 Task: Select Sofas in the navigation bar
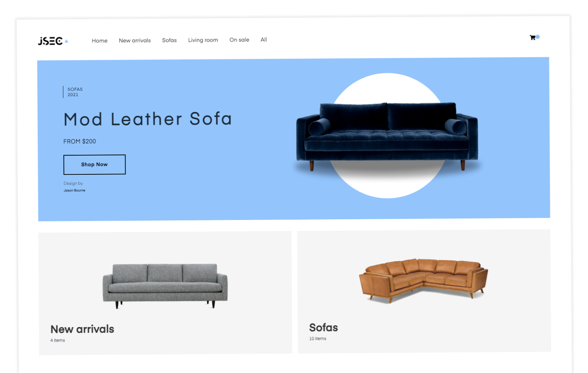coord(169,40)
